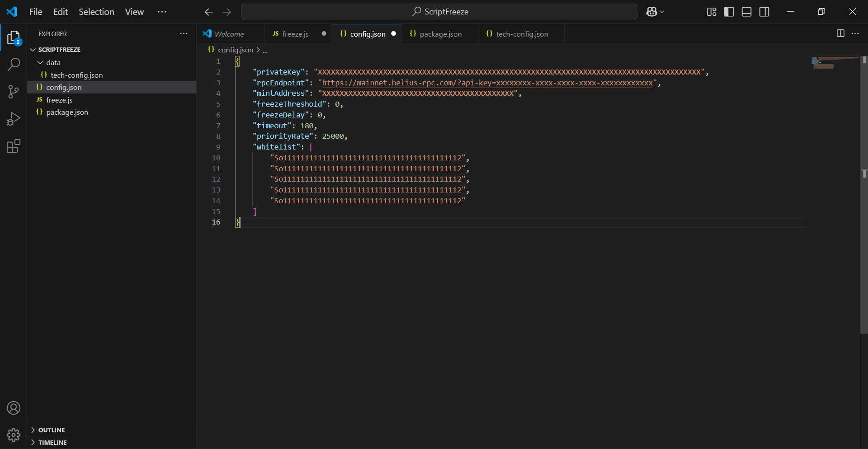This screenshot has width=868, height=449.
Task: Open the Explorer view in activity bar
Action: (14, 38)
